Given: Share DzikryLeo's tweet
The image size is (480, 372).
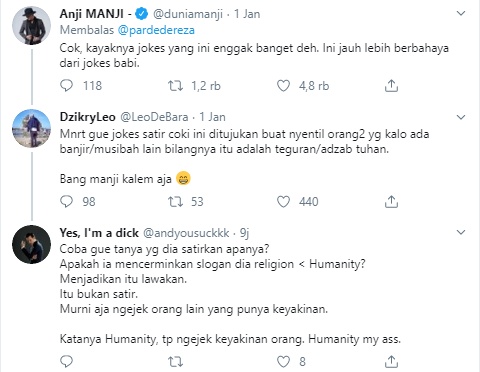Looking at the screenshot, I should pos(391,201).
